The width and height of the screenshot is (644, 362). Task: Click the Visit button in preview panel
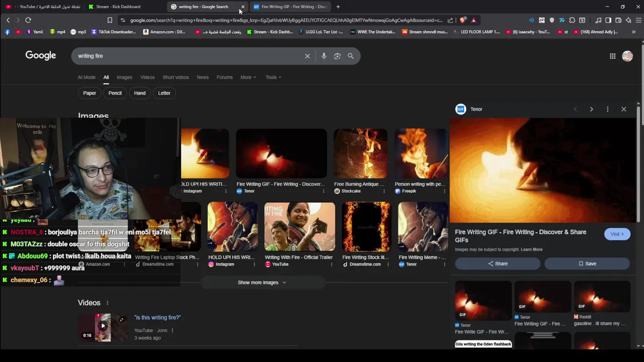point(617,234)
